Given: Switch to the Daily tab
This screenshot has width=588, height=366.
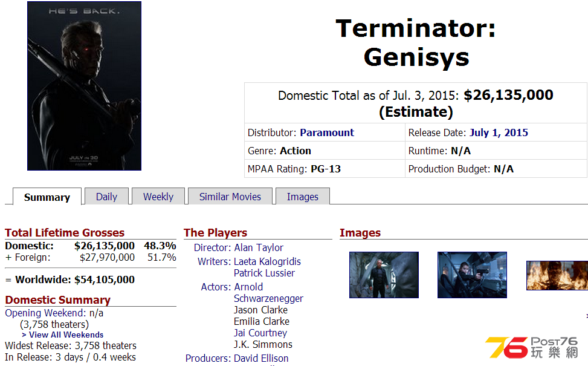Looking at the screenshot, I should coord(106,197).
